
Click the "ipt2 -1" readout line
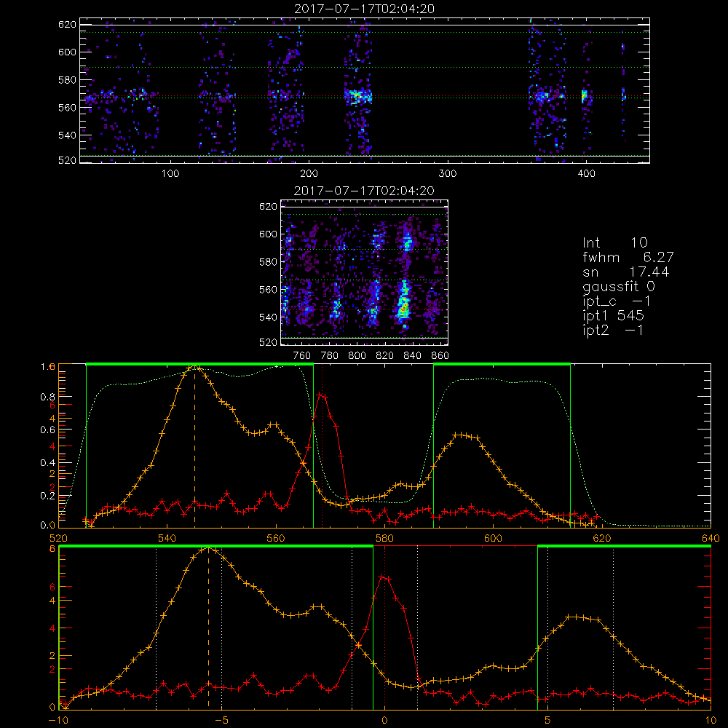pyautogui.click(x=613, y=330)
